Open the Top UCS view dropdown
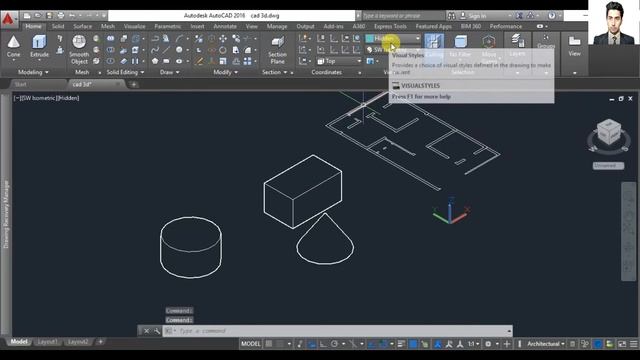640x360 pixels. pos(339,61)
